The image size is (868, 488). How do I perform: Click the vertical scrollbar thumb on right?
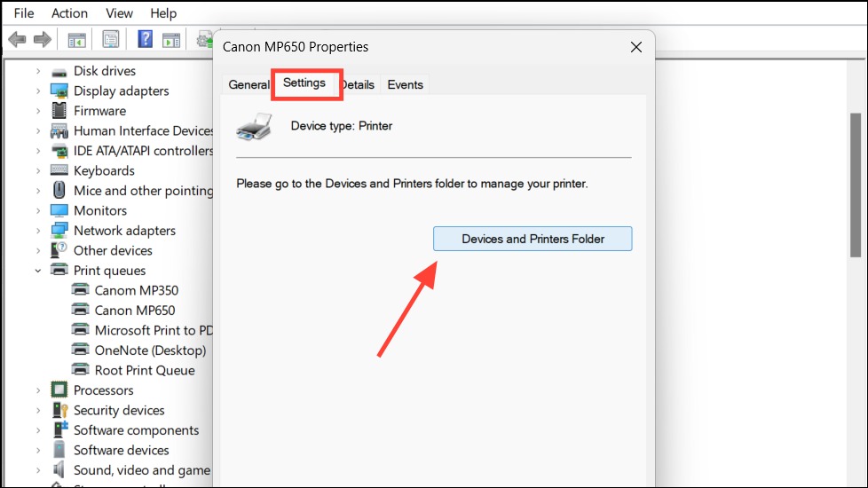click(x=856, y=185)
